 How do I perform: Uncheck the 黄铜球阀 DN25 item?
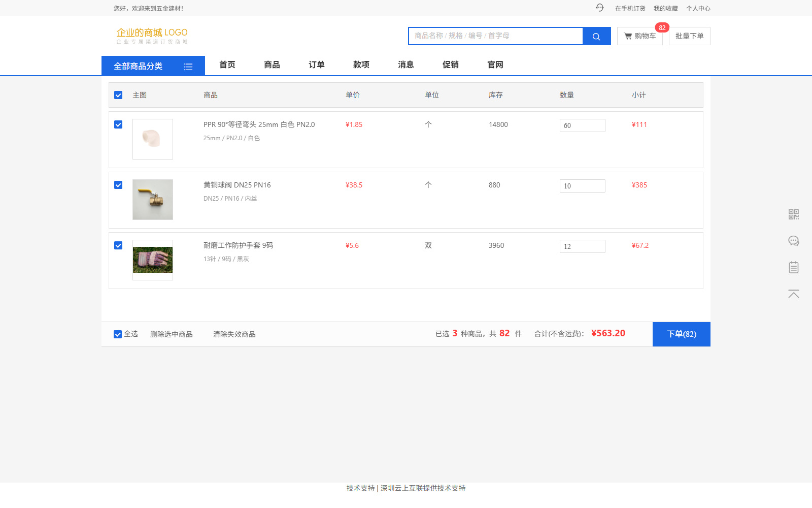coord(118,185)
